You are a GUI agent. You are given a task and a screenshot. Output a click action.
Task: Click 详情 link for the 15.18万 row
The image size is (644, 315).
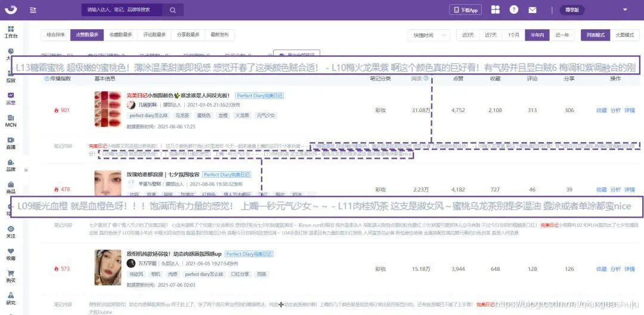[x=629, y=268]
